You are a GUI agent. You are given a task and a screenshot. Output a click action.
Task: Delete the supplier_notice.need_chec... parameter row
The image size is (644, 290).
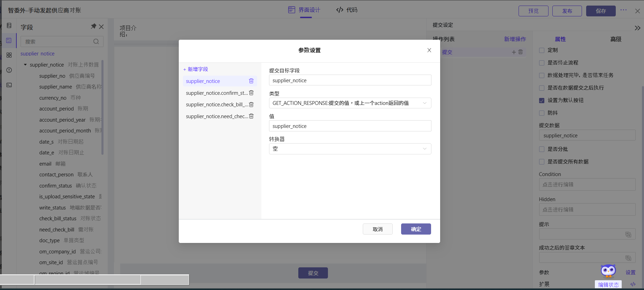251,116
